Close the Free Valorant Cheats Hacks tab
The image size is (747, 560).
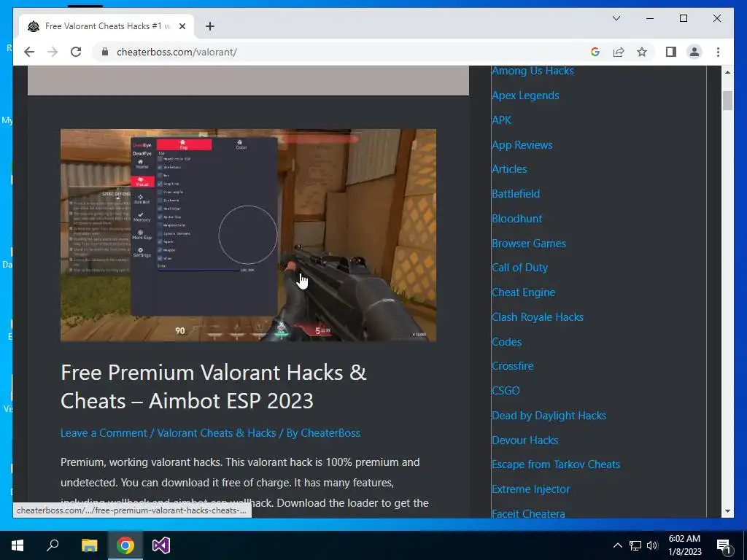click(182, 26)
